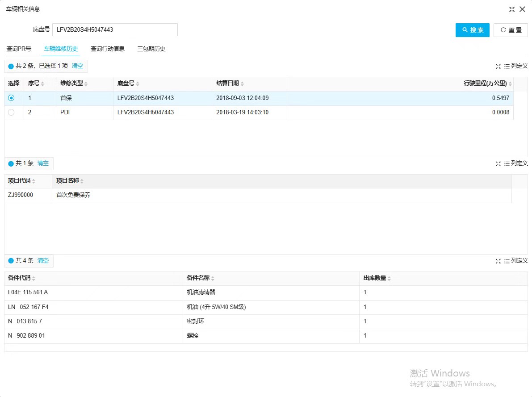The height and width of the screenshot is (397, 532).
Task: Click the info icon beside 共 4 条
Action: 11,261
